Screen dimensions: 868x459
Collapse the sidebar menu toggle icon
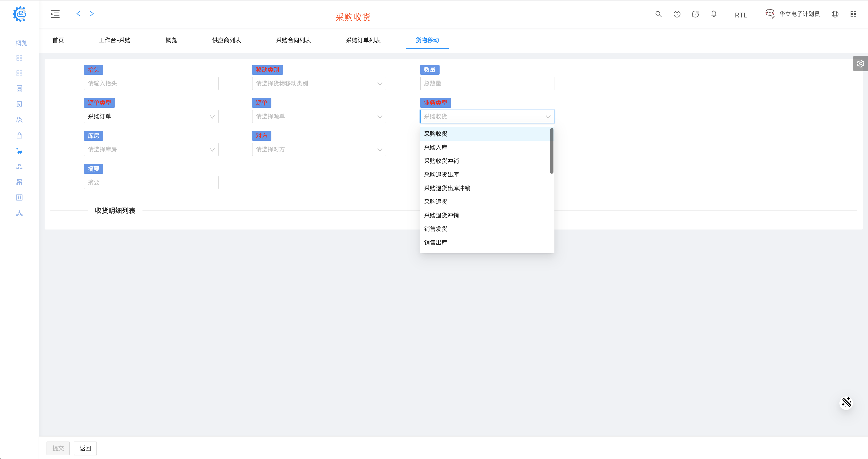55,14
